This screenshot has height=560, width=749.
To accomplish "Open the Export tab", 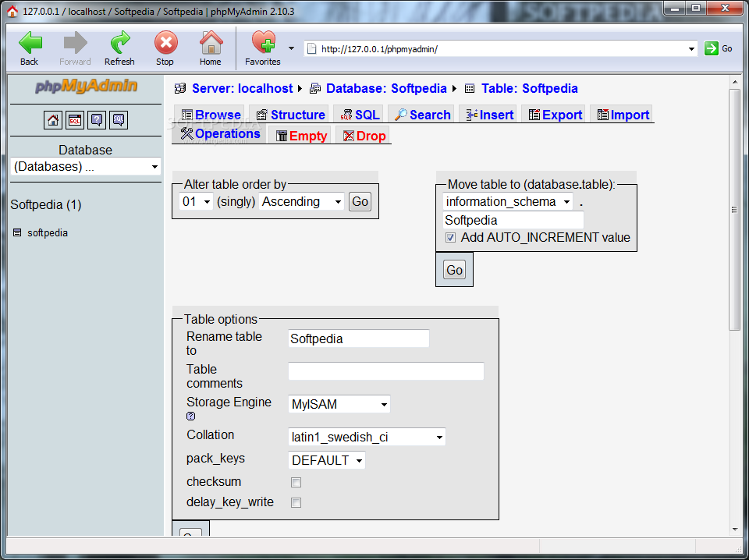I will (555, 115).
